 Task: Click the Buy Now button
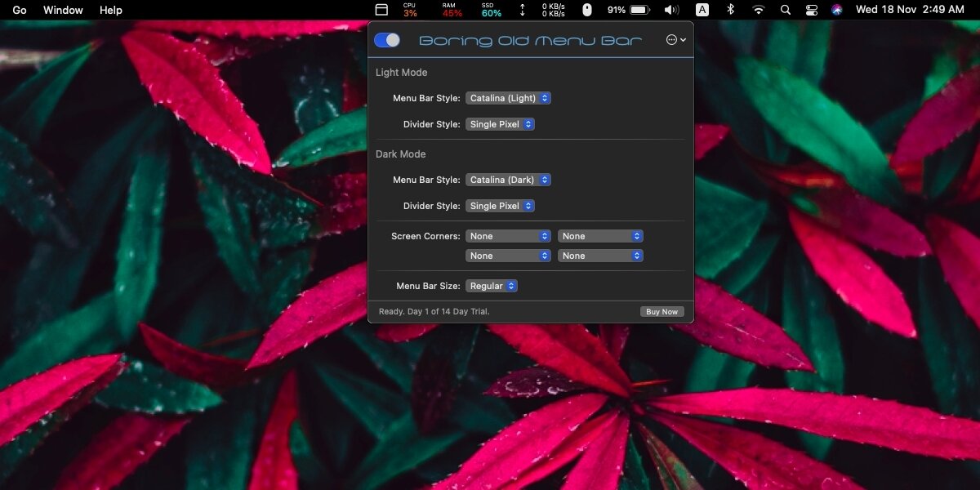661,312
